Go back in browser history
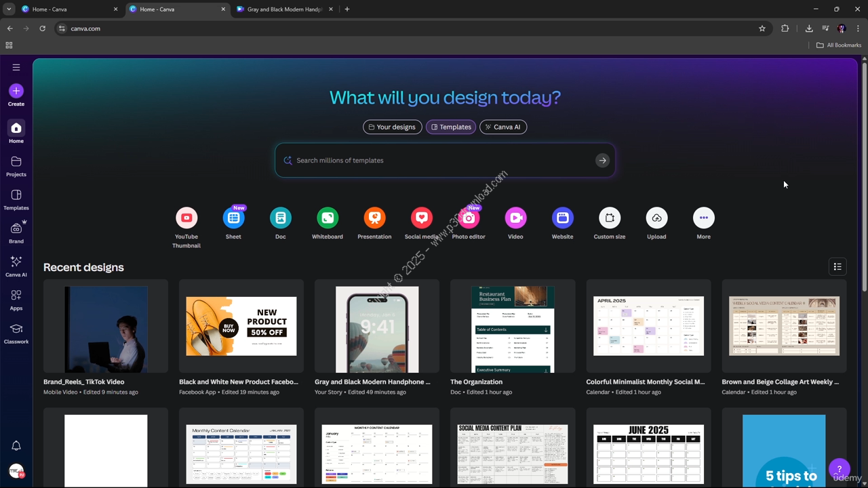868x488 pixels. [x=9, y=28]
